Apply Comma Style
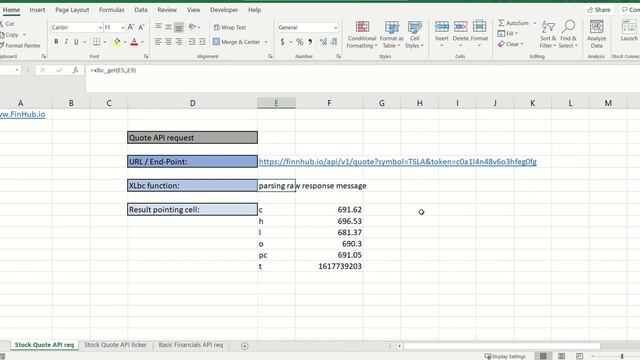The width and height of the screenshot is (640, 360). coord(310,42)
